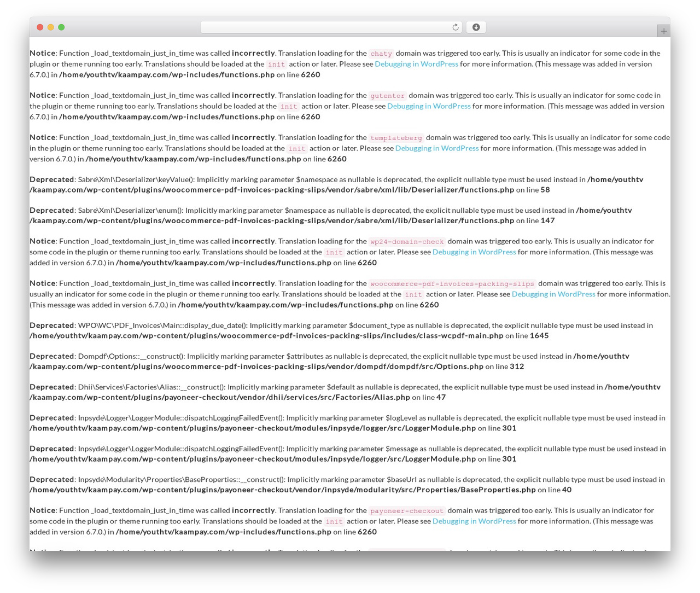Open Debugging in WordPress link in chaty notice

[x=417, y=64]
